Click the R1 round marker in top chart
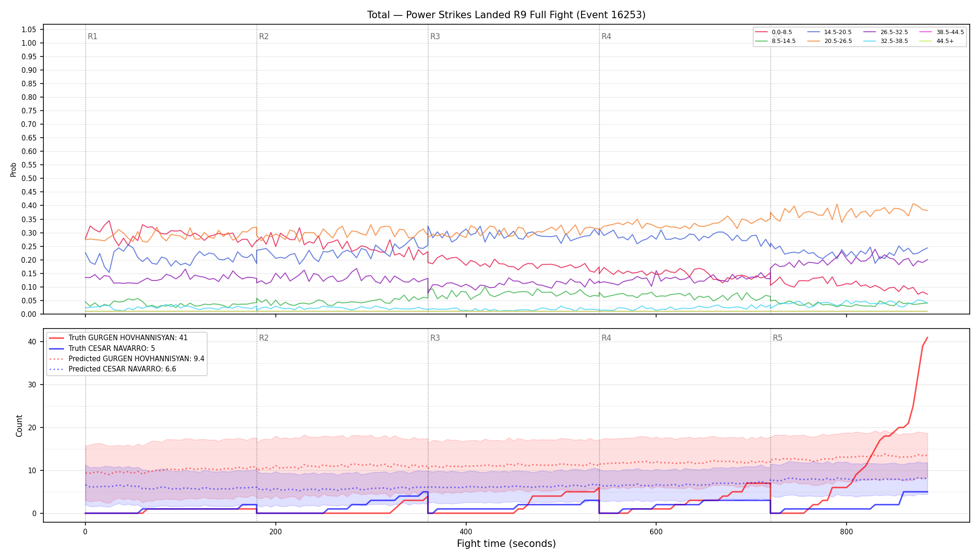The width and height of the screenshot is (980, 560). (x=92, y=36)
